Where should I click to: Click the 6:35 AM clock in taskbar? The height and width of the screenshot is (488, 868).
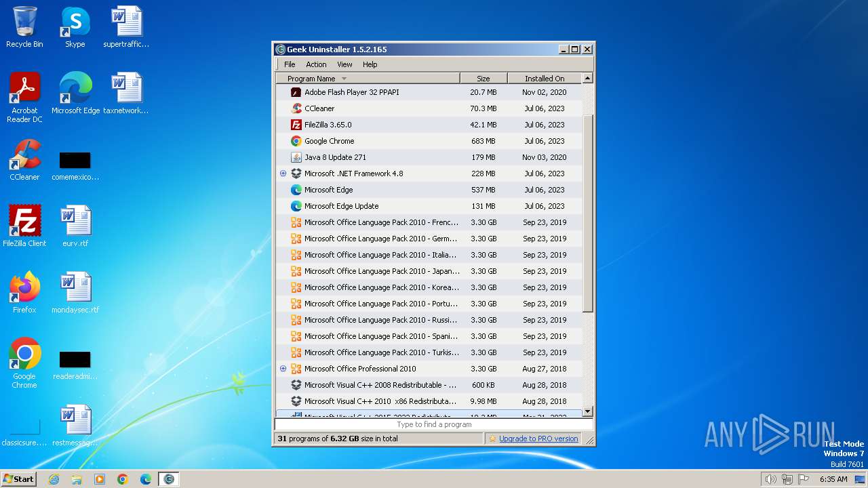click(833, 479)
